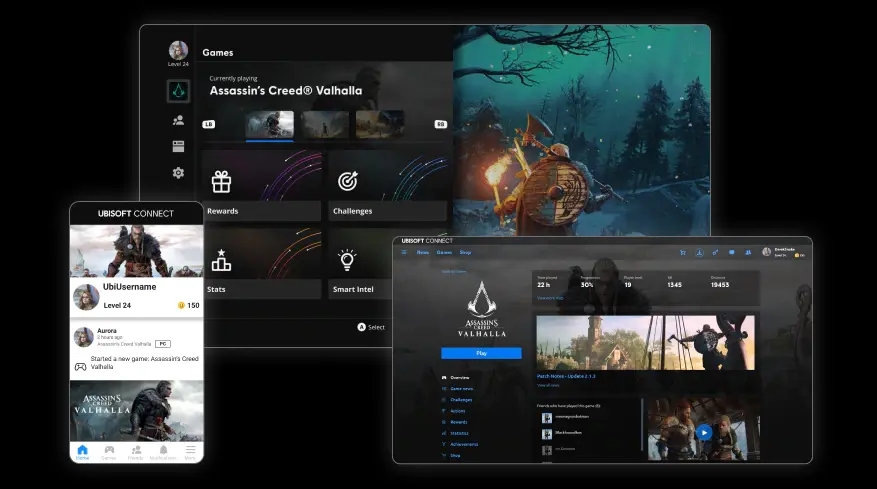Image resolution: width=877 pixels, height=489 pixels.
Task: Open the Challenges tile
Action: (388, 185)
